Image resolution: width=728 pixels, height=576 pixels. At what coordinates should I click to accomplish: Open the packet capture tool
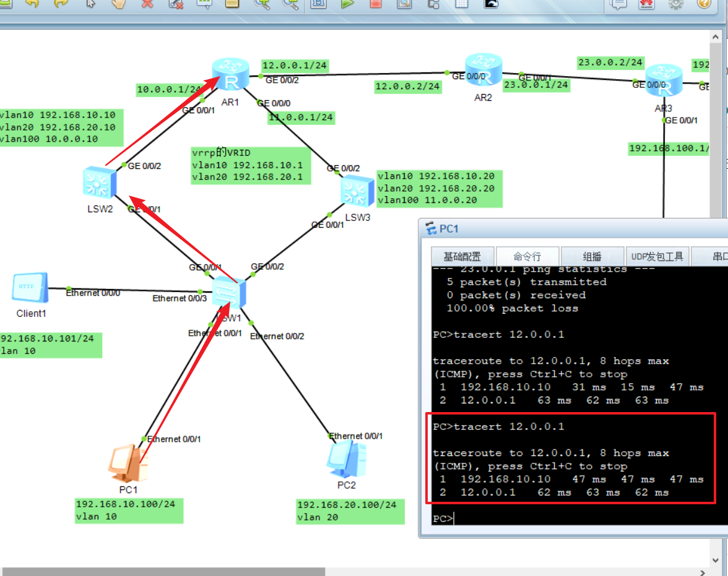coord(405,5)
